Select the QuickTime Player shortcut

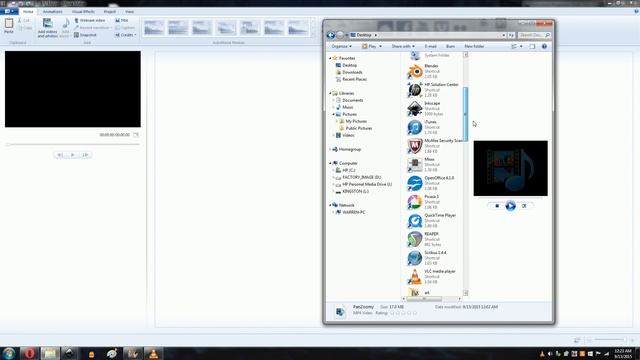(x=431, y=220)
